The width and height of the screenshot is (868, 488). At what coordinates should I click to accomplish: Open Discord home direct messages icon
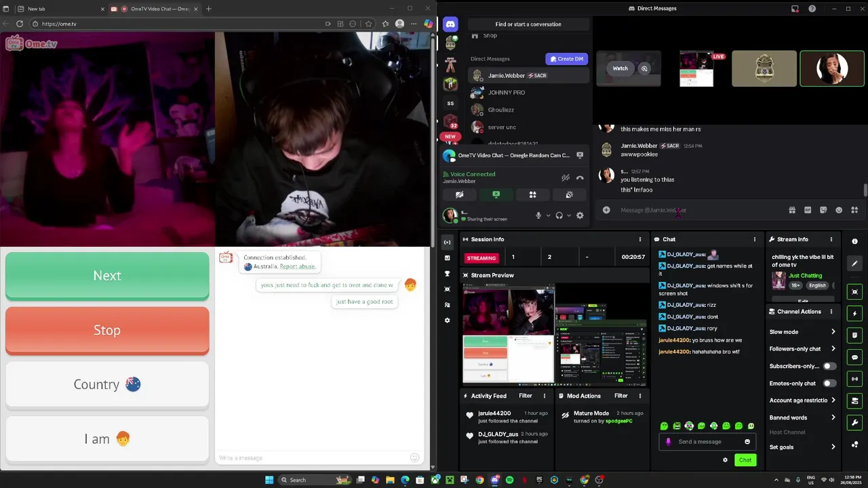coord(450,24)
